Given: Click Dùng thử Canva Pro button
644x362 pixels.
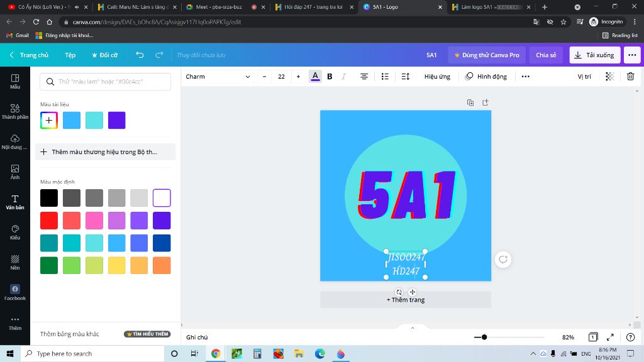Looking at the screenshot, I should pos(487,55).
